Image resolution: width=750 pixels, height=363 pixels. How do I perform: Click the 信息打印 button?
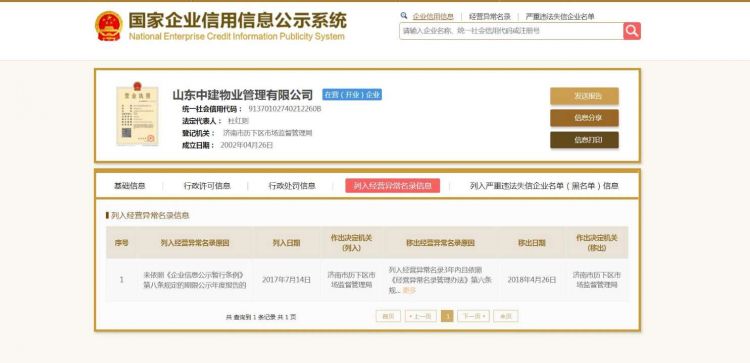pos(584,140)
